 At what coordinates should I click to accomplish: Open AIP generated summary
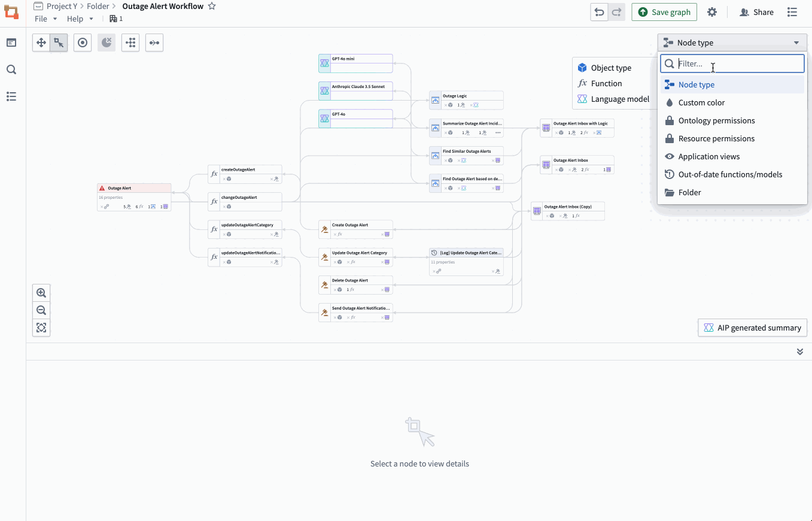(x=753, y=328)
